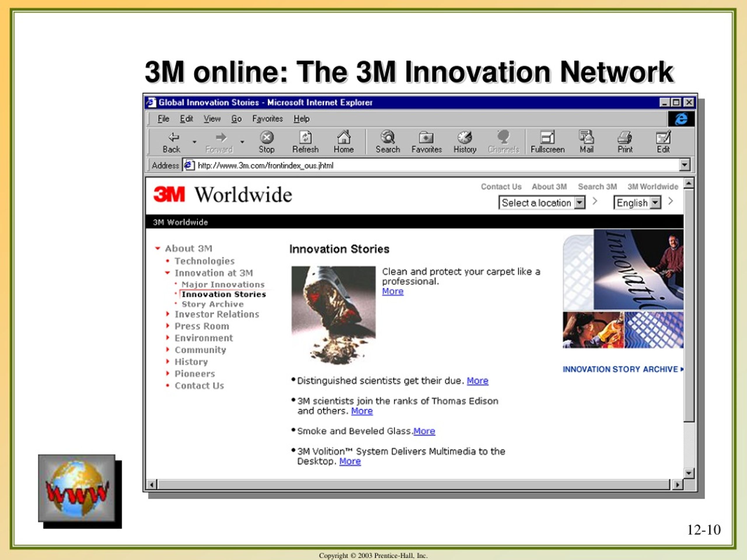The image size is (747, 560).
Task: Reload the page with Refresh
Action: [305, 142]
